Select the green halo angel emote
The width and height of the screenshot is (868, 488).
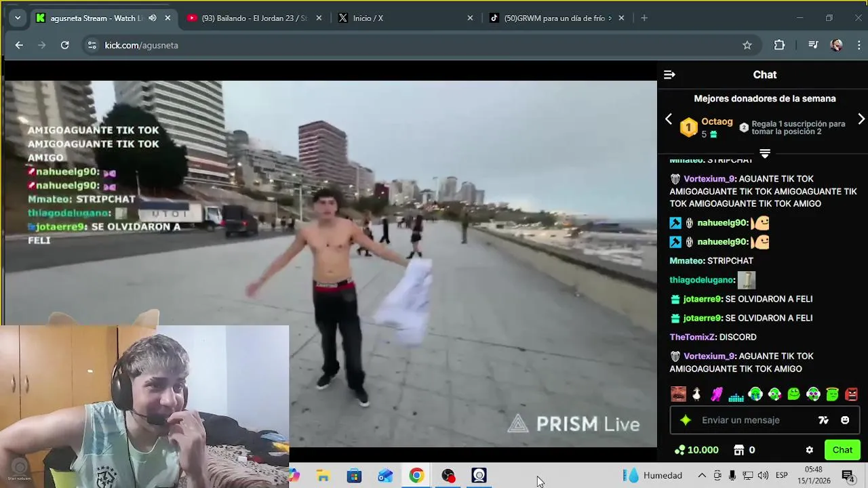pyautogui.click(x=832, y=394)
